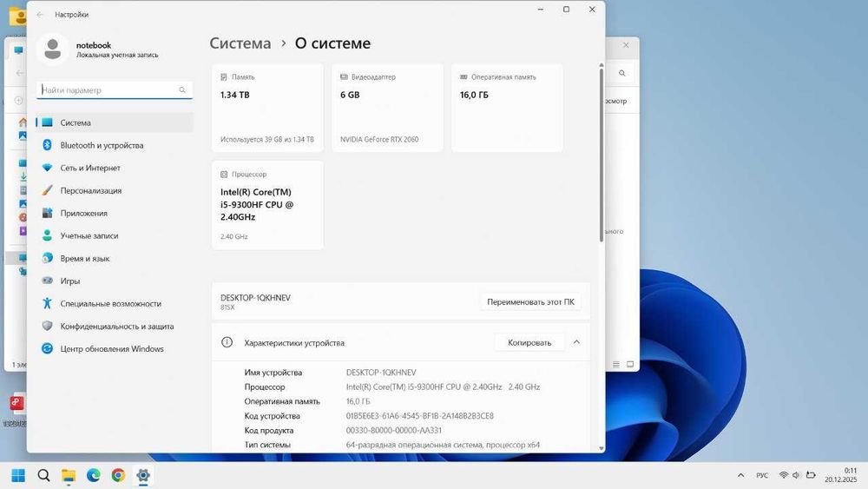Click the search magnifier in the parameter field
The height and width of the screenshot is (489, 868).
pos(182,89)
